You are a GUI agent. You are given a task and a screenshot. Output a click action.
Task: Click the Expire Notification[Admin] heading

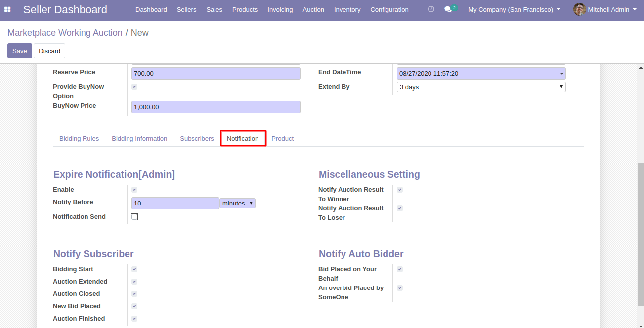click(x=114, y=174)
